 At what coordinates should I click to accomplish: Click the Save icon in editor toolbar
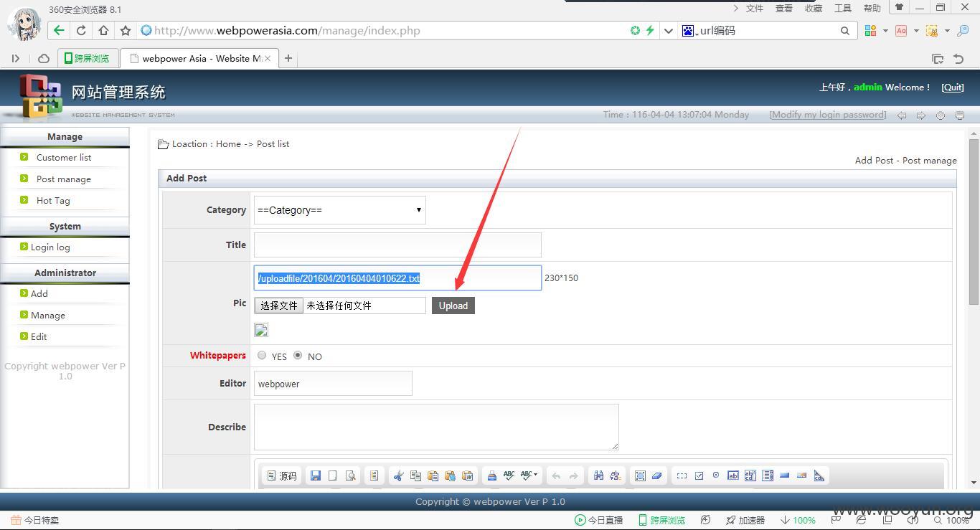[x=315, y=475]
